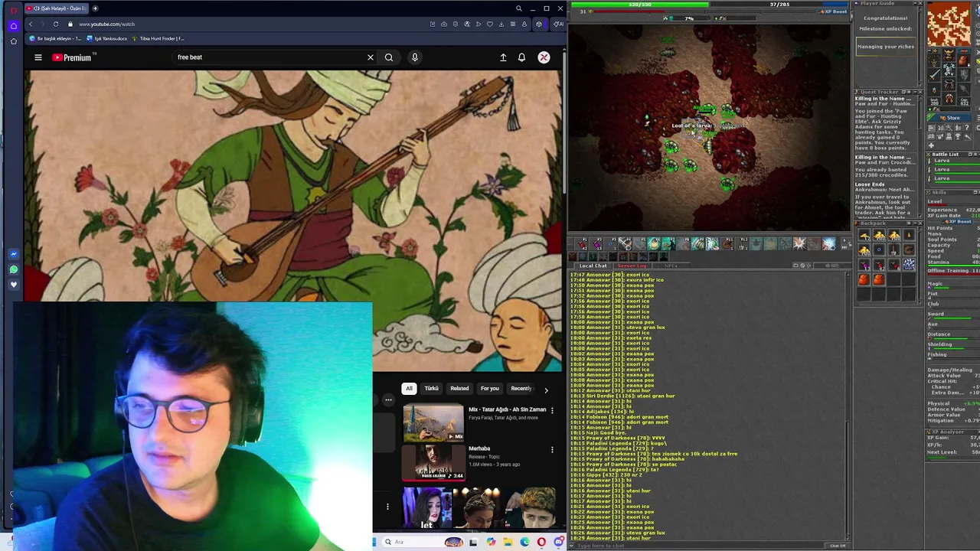Select the 'For you' filter chip
The height and width of the screenshot is (551, 980).
click(490, 389)
